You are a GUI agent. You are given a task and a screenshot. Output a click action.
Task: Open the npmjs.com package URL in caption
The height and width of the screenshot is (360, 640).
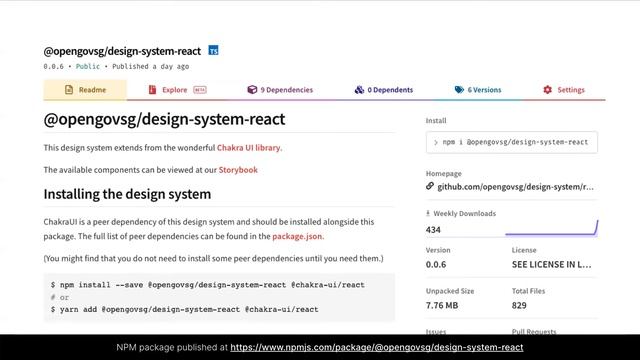coord(377,347)
